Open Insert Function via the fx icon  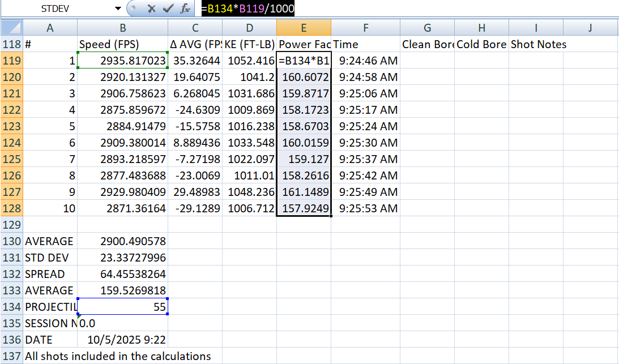pos(185,8)
